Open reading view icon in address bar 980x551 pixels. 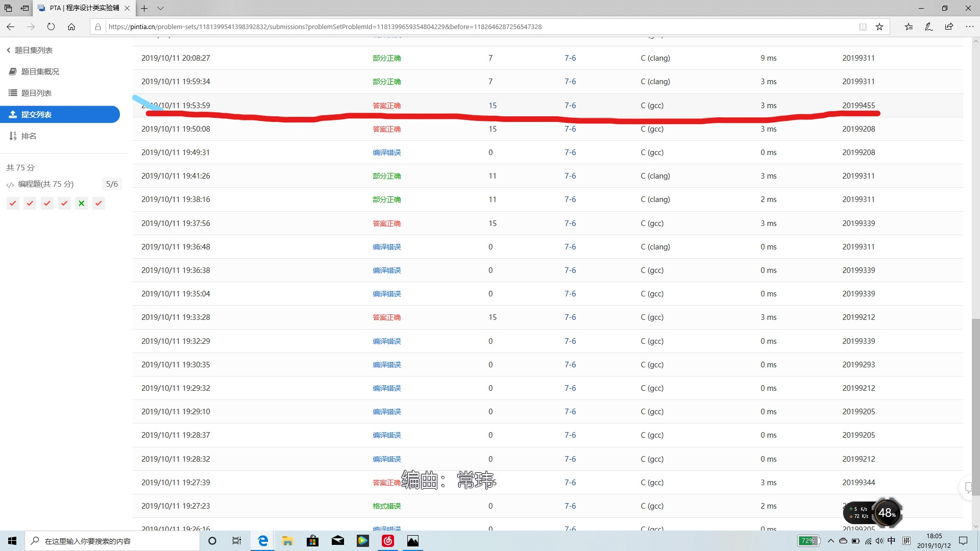click(863, 27)
